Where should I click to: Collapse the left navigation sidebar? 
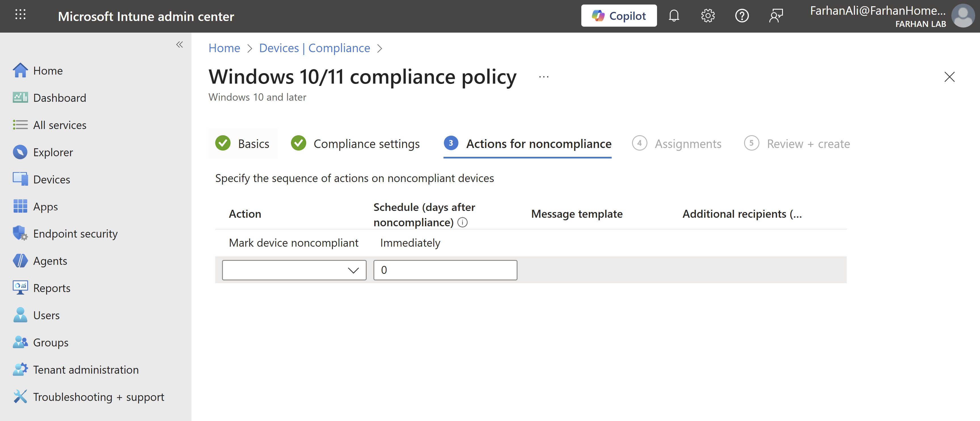click(179, 45)
